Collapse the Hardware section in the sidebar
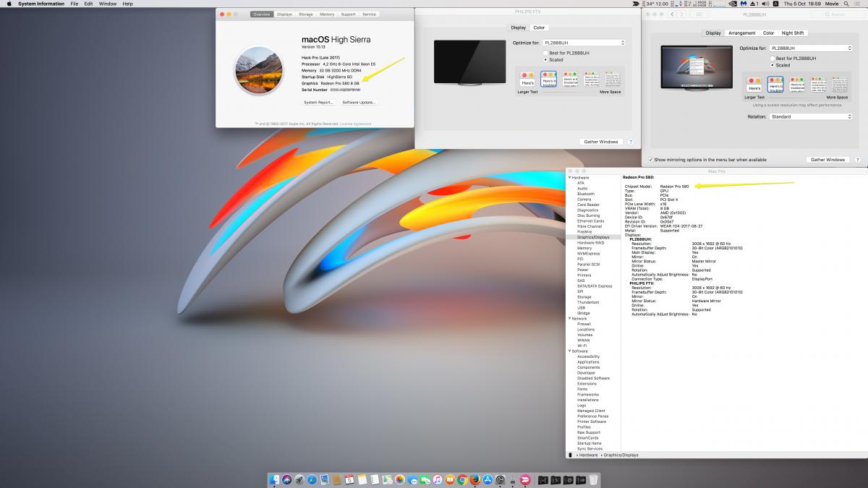 pyautogui.click(x=569, y=177)
